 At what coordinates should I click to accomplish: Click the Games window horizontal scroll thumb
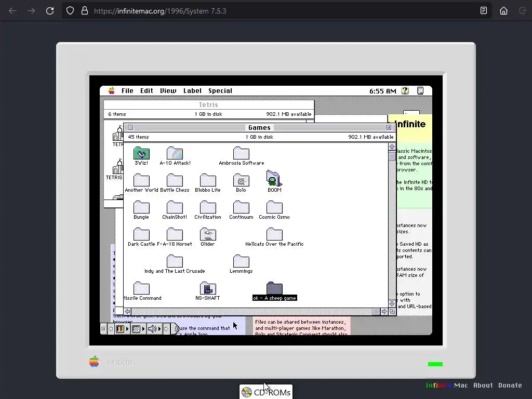click(x=376, y=312)
